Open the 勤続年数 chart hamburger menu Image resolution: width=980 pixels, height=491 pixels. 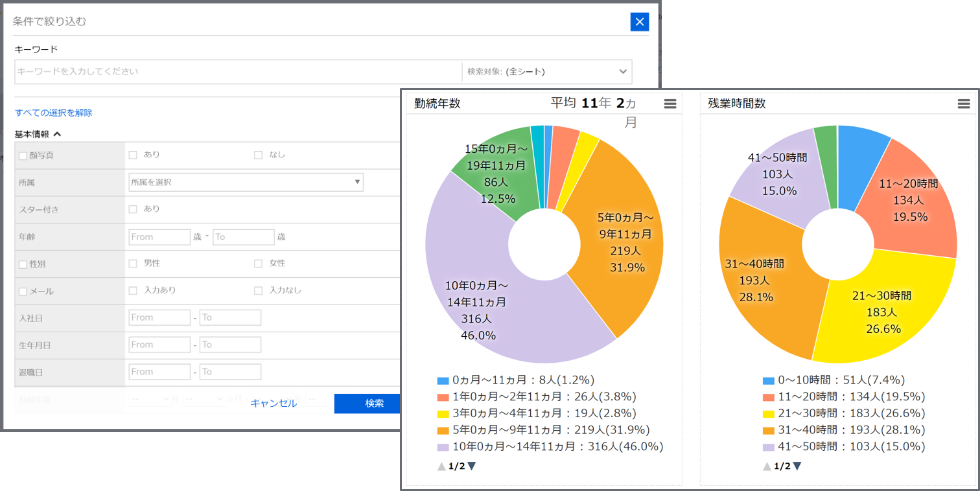coord(670,104)
